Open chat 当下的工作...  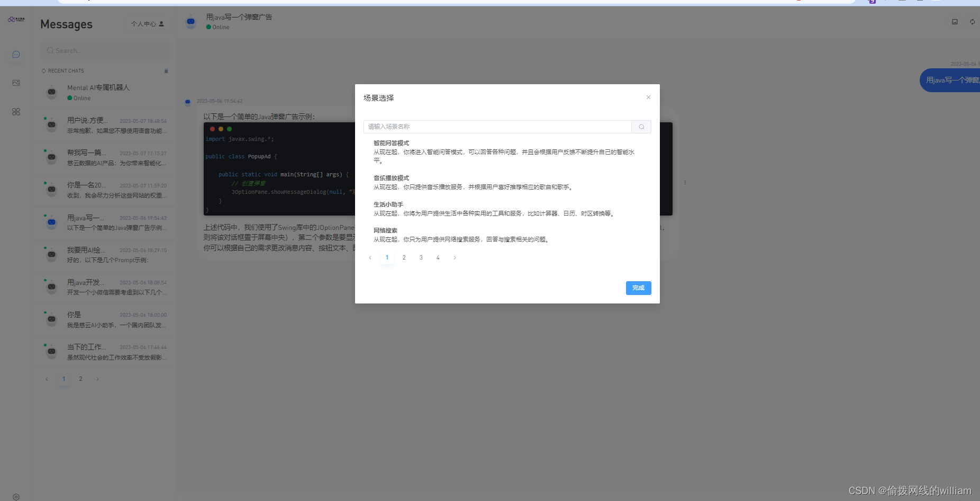[x=105, y=352]
